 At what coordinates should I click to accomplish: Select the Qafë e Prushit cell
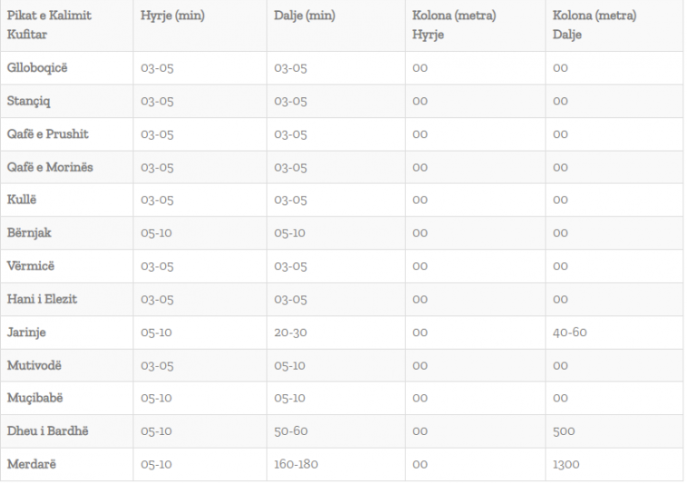click(48, 134)
